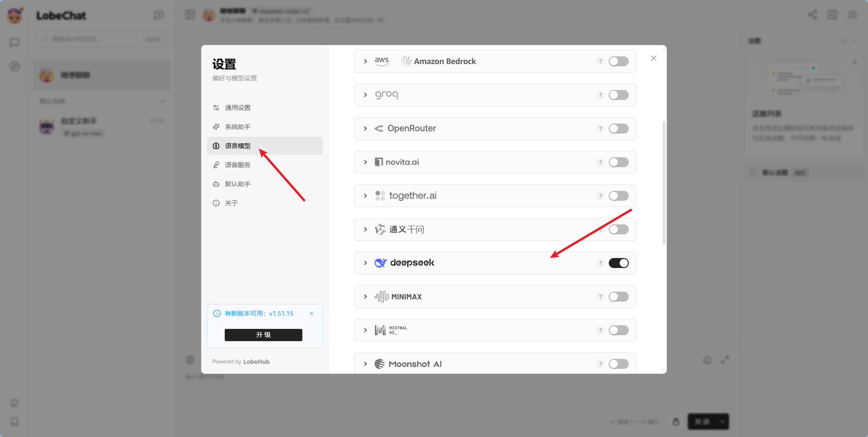Expand the Groq provider chevron
Viewport: 868px width, 437px height.
(365, 95)
